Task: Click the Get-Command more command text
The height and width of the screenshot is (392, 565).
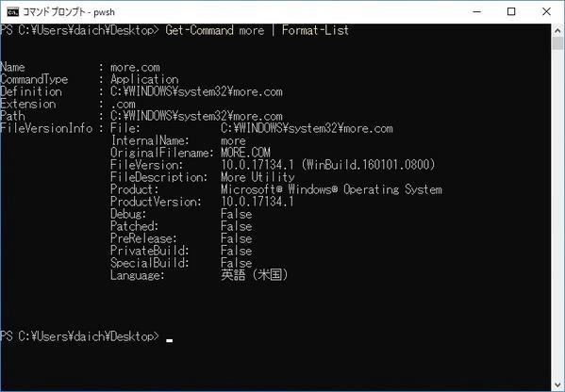Action: (215, 30)
